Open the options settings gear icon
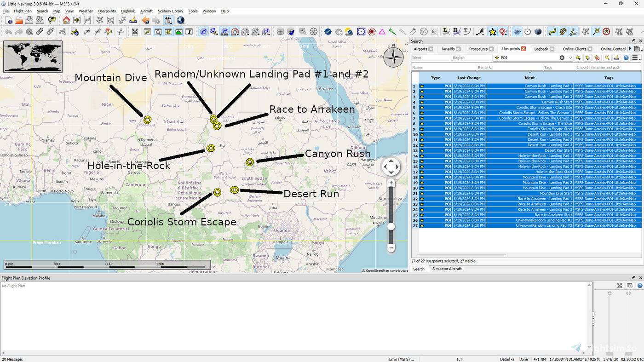The width and height of the screenshot is (644, 362). click(314, 31)
